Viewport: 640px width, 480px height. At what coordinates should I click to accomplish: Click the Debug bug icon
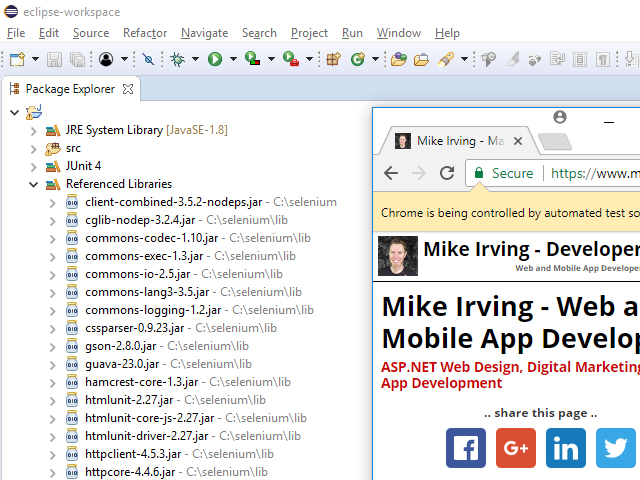[x=178, y=60]
